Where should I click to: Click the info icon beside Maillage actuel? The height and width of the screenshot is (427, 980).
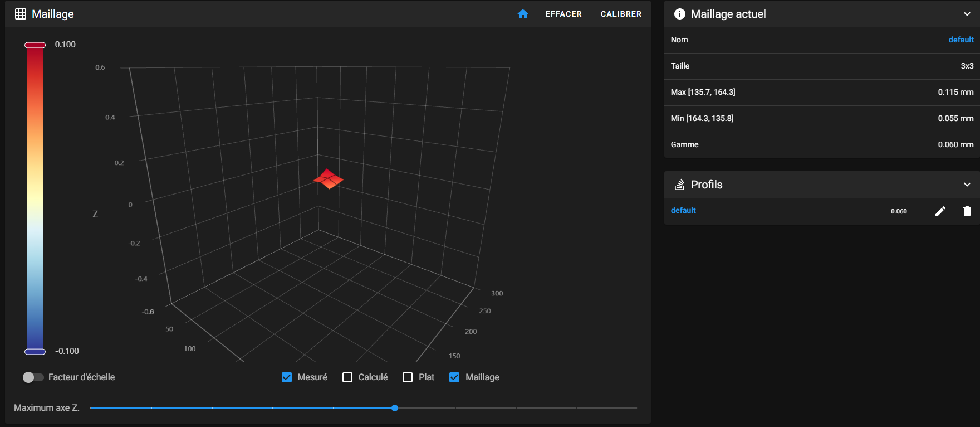[x=679, y=14]
